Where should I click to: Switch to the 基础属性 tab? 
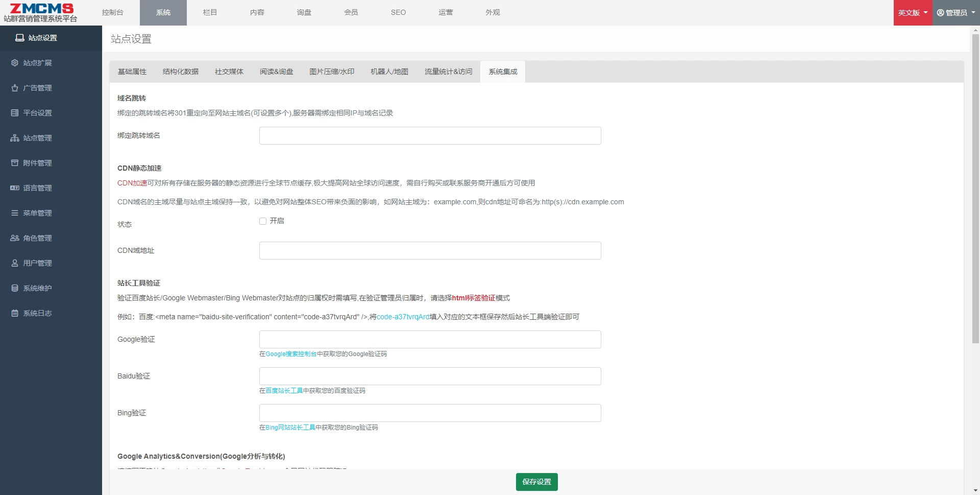click(132, 72)
